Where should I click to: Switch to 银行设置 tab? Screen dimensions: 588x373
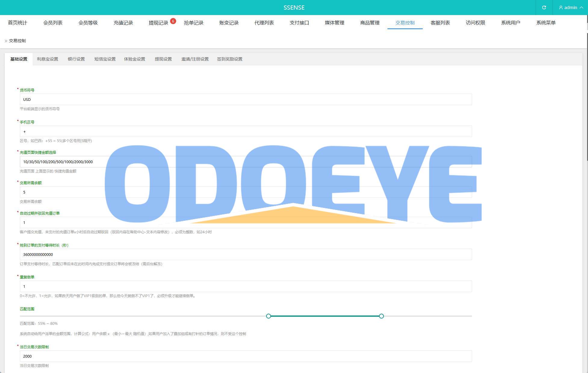pyautogui.click(x=76, y=59)
